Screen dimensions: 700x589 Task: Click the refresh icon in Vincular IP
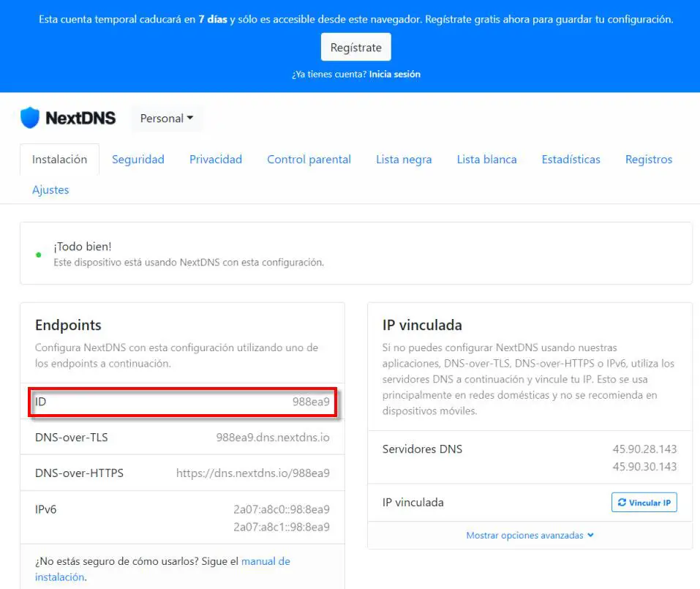[x=622, y=503]
